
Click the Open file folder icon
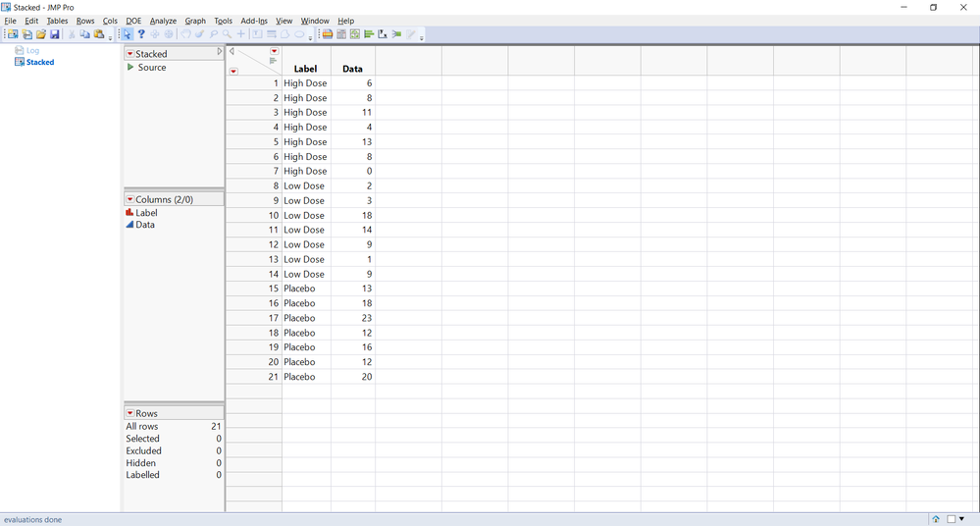(x=40, y=34)
